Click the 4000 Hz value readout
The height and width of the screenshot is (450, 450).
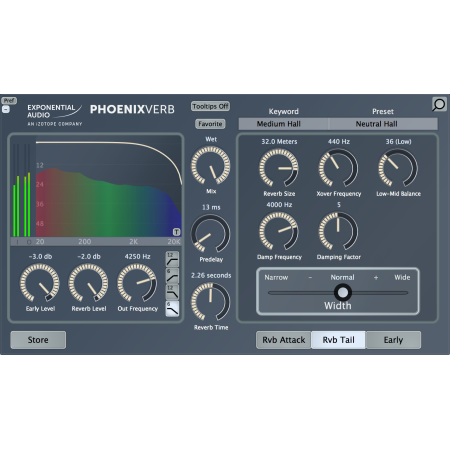pyautogui.click(x=279, y=205)
